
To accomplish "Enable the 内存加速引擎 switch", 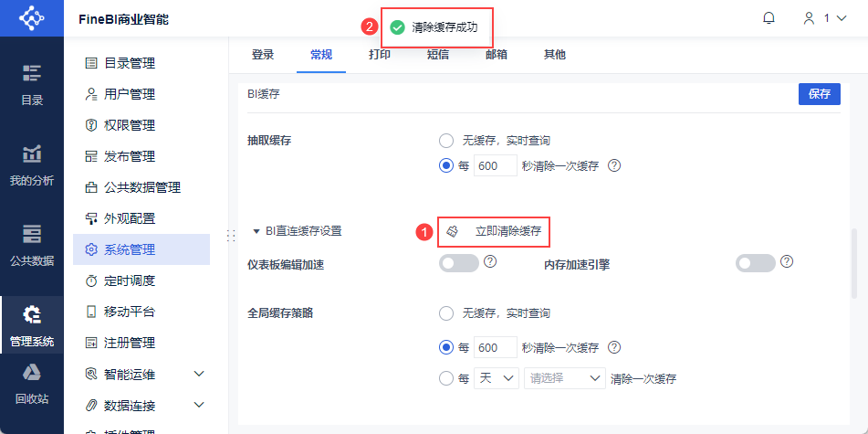I will point(756,263).
